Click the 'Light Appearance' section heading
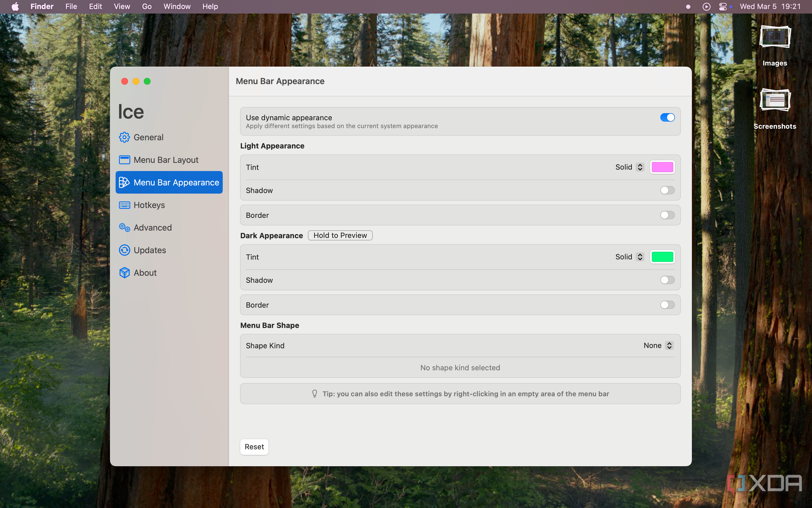This screenshot has width=812, height=508. point(272,146)
